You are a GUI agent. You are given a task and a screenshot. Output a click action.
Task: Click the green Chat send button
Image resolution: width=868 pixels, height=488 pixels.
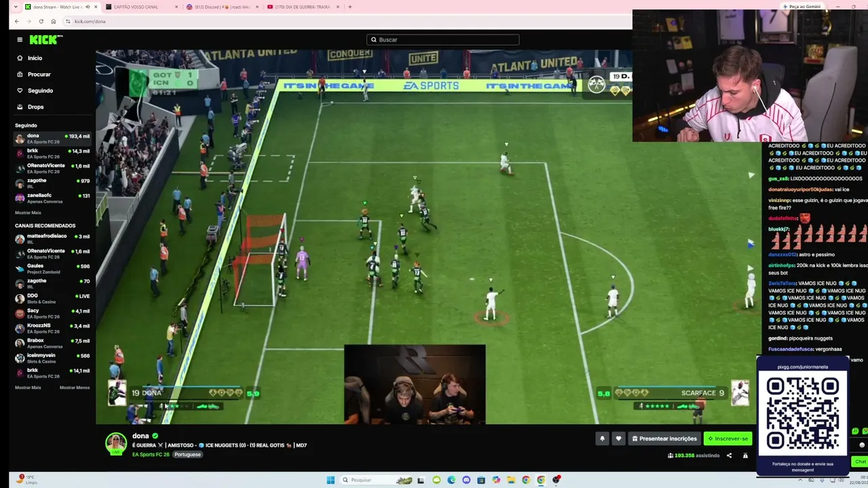click(x=860, y=462)
